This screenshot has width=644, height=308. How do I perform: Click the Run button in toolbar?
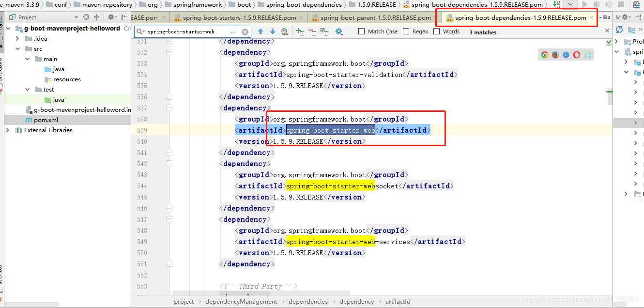click(x=585, y=4)
